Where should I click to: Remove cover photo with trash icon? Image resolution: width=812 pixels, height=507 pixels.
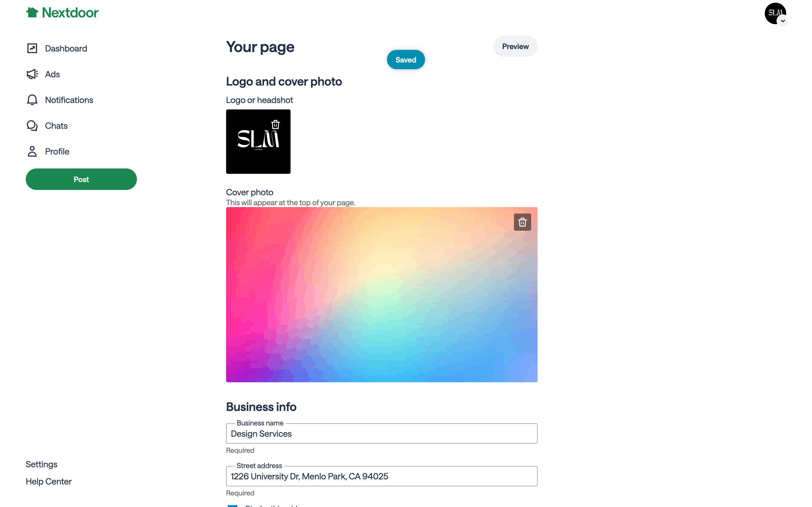(x=522, y=222)
